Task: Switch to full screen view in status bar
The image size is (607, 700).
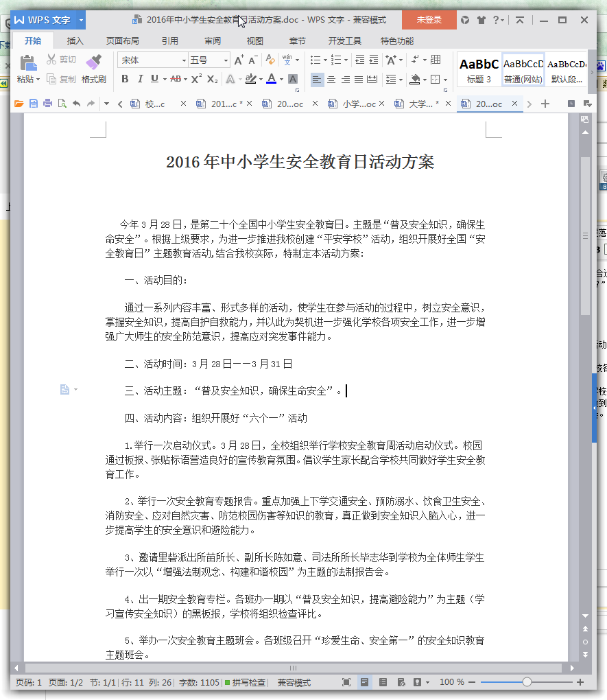Action: pyautogui.click(x=346, y=682)
